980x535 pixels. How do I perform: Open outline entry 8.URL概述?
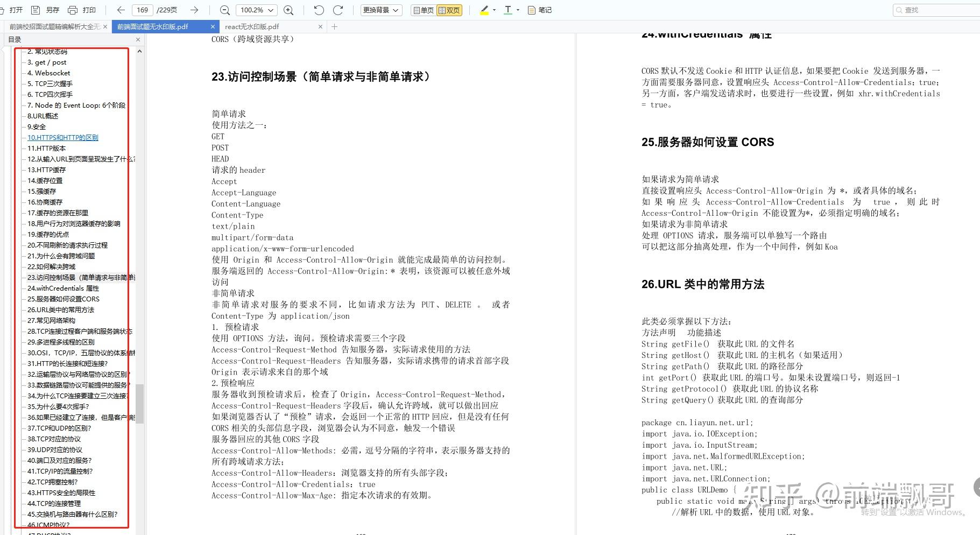[43, 116]
